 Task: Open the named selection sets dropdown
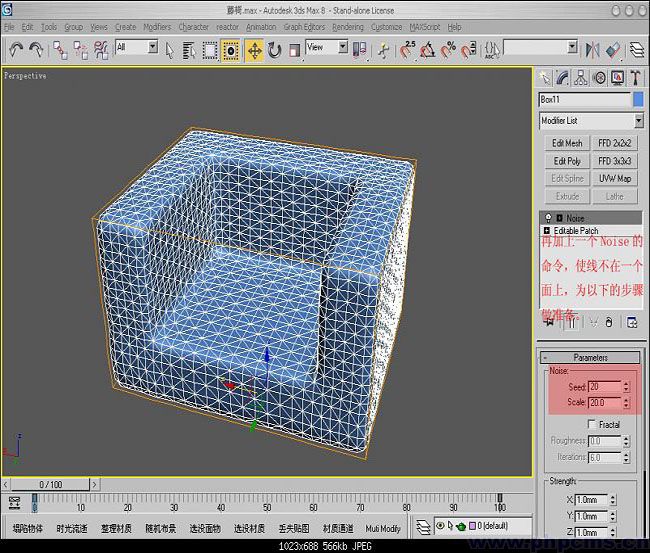(572, 47)
